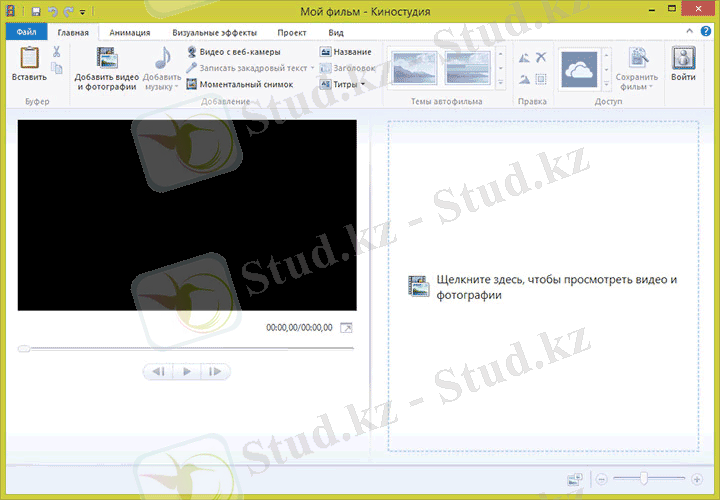Screen dimensions: 720x500
Task: Click the Заголовок caption button
Action: pyautogui.click(x=348, y=68)
